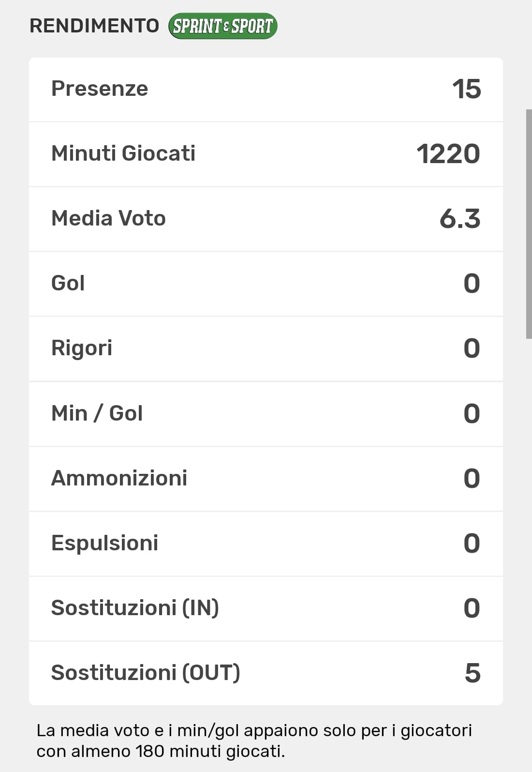Tap the Ammonizioni value zero

pyautogui.click(x=472, y=479)
